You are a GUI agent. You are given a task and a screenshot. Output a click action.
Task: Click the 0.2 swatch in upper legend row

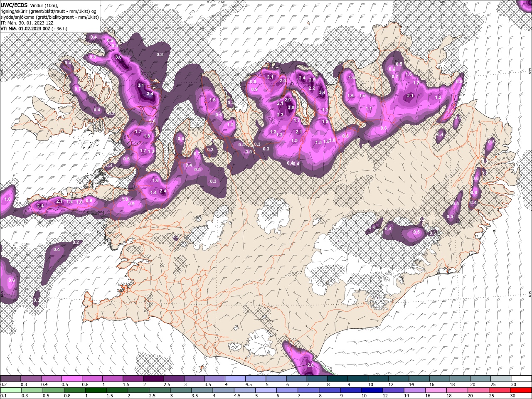11,379
